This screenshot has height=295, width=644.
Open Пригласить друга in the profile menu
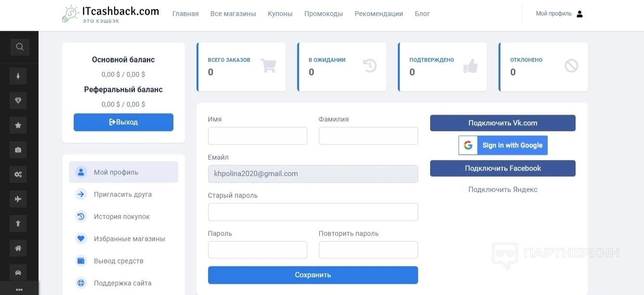click(123, 195)
